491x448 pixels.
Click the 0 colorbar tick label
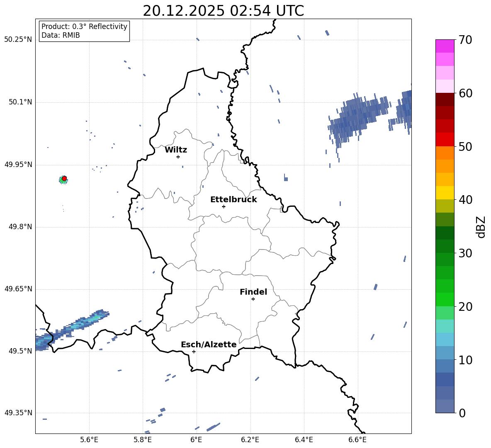coord(462,413)
